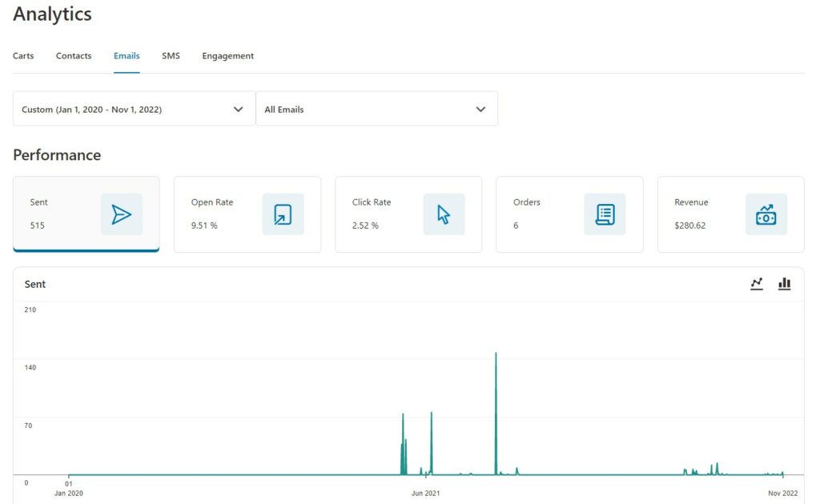Viewport: 820px width, 504px height.
Task: Select the Sent label in its card
Action: pos(38,202)
